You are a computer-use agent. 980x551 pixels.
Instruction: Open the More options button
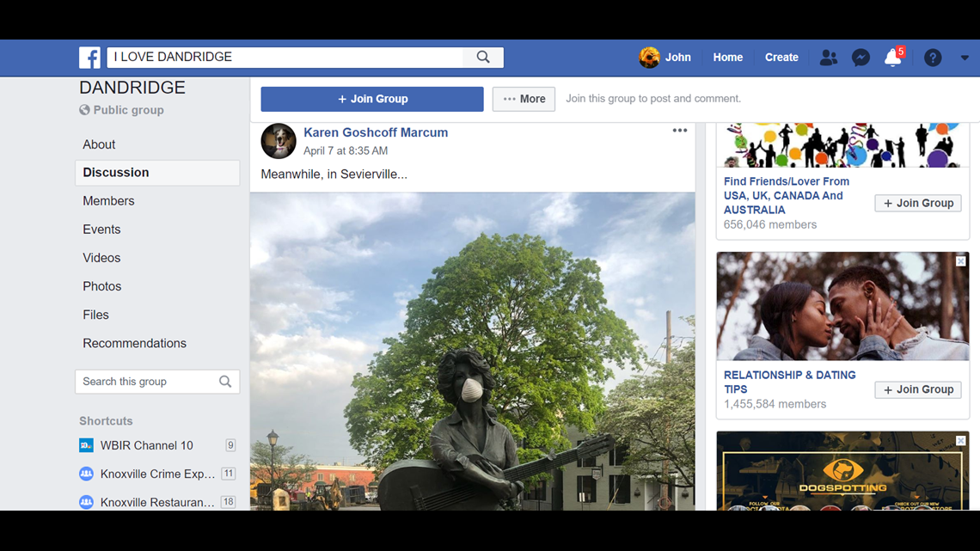click(x=524, y=99)
